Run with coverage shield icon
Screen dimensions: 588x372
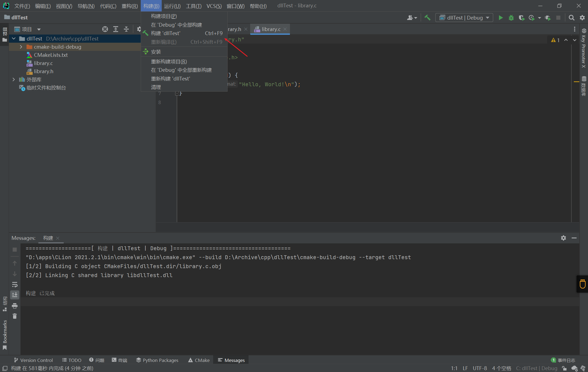tap(521, 18)
